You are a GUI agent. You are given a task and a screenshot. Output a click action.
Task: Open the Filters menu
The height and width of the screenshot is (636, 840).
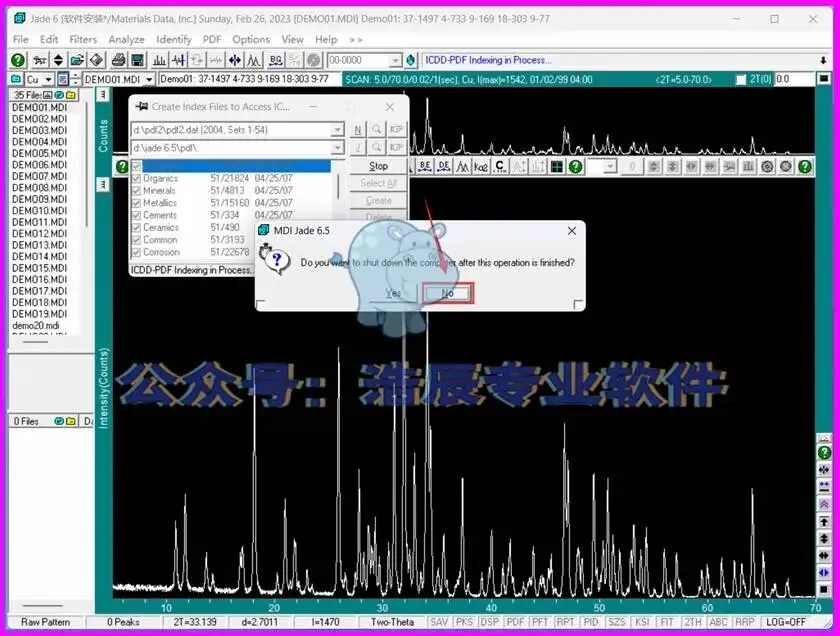pyautogui.click(x=83, y=39)
